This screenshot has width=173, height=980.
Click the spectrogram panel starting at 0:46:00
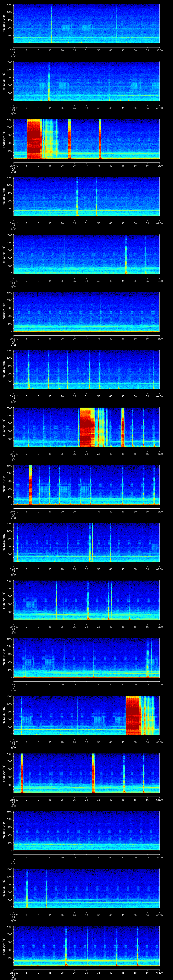click(x=87, y=543)
